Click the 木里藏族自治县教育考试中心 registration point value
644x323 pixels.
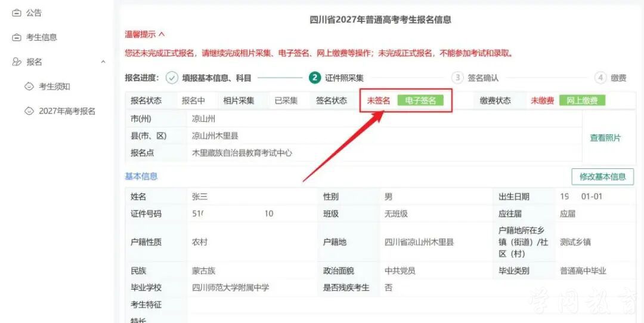point(242,153)
